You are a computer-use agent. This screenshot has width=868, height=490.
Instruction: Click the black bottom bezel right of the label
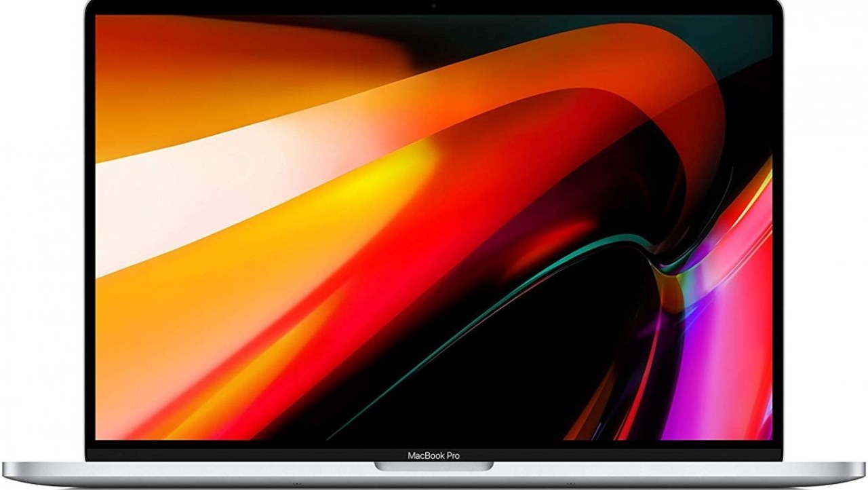[620, 455]
